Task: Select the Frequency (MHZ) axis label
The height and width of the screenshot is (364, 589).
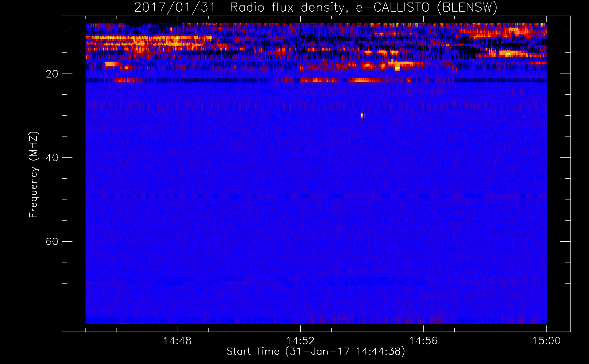Action: [33, 175]
